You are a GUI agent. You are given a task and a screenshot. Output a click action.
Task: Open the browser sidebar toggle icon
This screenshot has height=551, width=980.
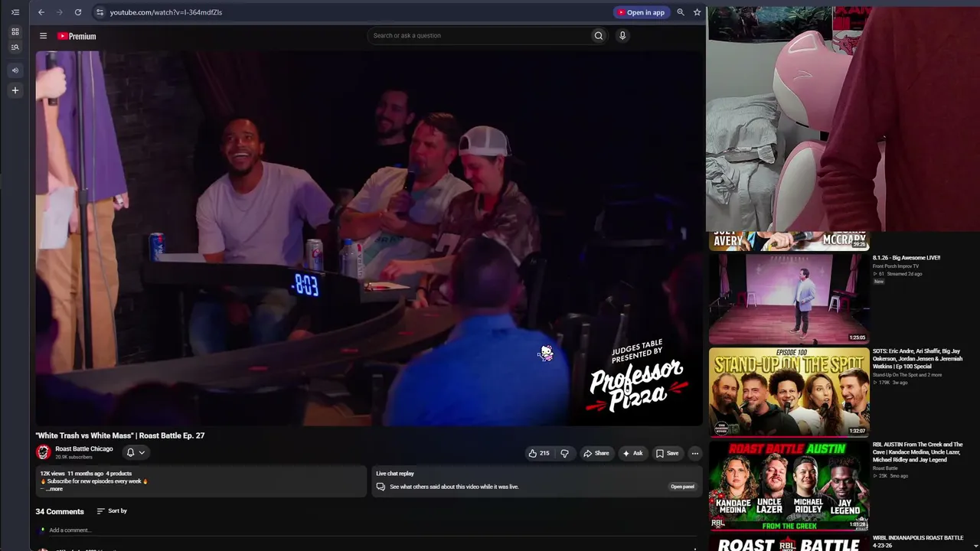coord(15,12)
